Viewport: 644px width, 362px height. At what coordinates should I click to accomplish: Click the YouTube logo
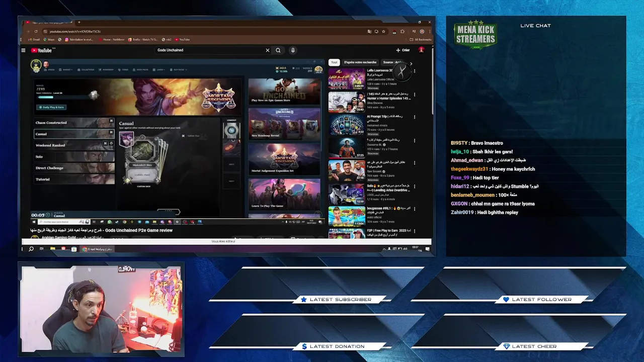coord(42,50)
